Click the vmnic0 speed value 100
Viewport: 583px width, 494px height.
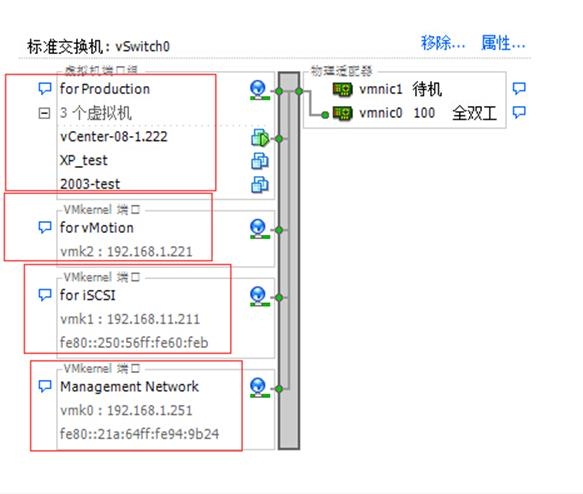click(424, 113)
